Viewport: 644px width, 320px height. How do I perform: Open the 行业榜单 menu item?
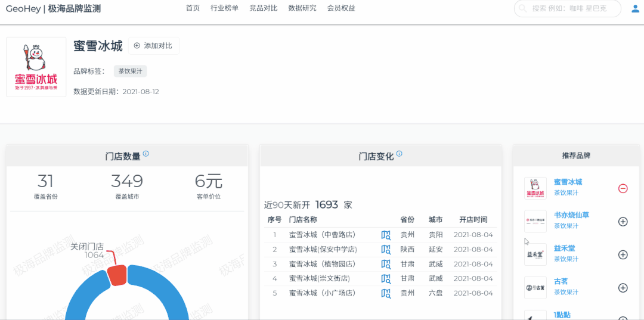(224, 8)
